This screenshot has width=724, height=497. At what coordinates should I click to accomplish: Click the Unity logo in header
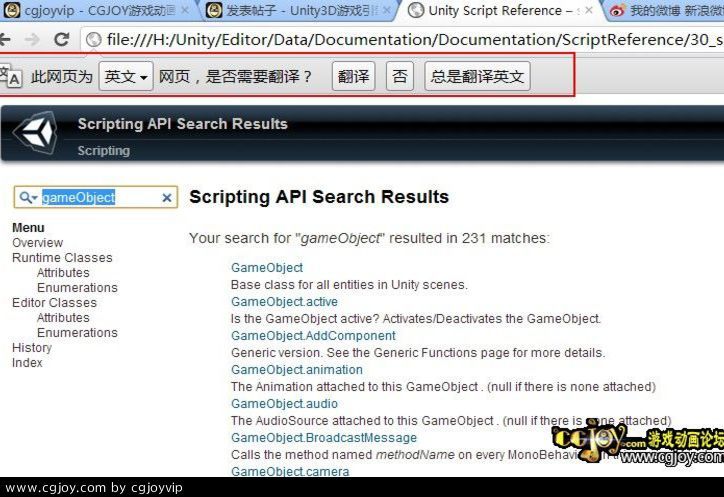pyautogui.click(x=36, y=133)
